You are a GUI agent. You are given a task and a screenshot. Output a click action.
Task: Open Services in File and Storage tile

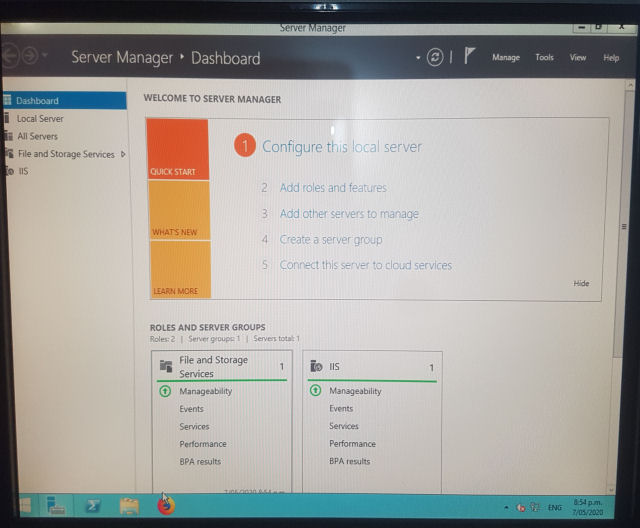(x=194, y=426)
